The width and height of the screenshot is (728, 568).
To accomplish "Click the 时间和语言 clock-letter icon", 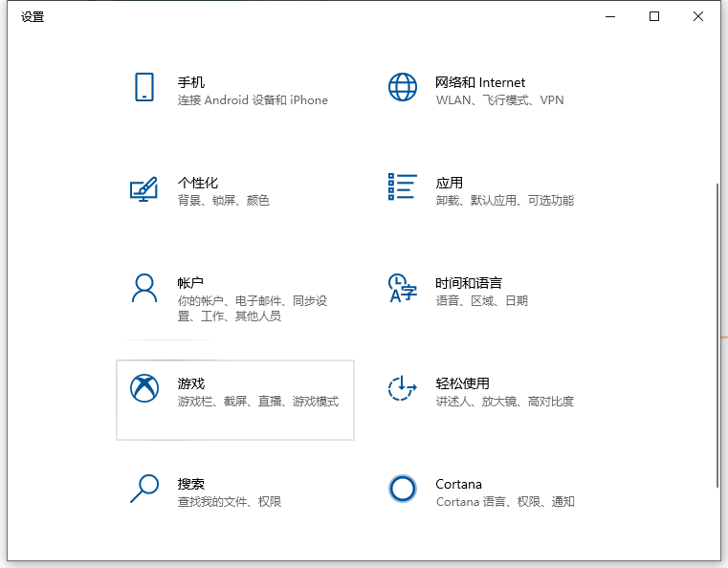I will coord(403,288).
